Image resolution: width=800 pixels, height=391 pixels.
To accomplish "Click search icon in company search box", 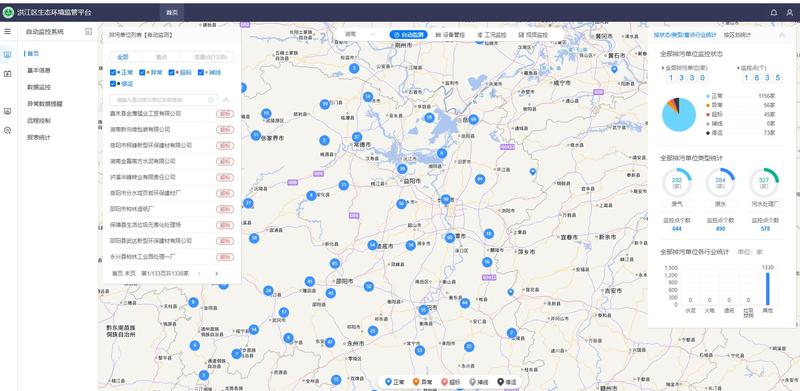I will (211, 100).
